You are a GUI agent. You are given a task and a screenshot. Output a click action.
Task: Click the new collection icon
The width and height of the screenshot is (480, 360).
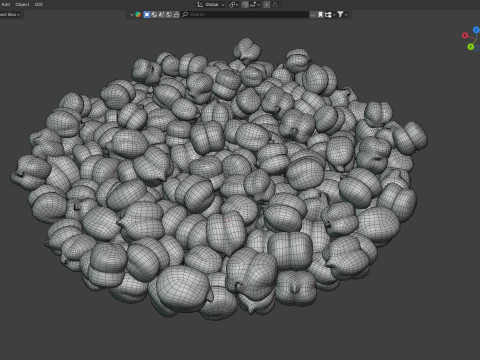(x=328, y=15)
